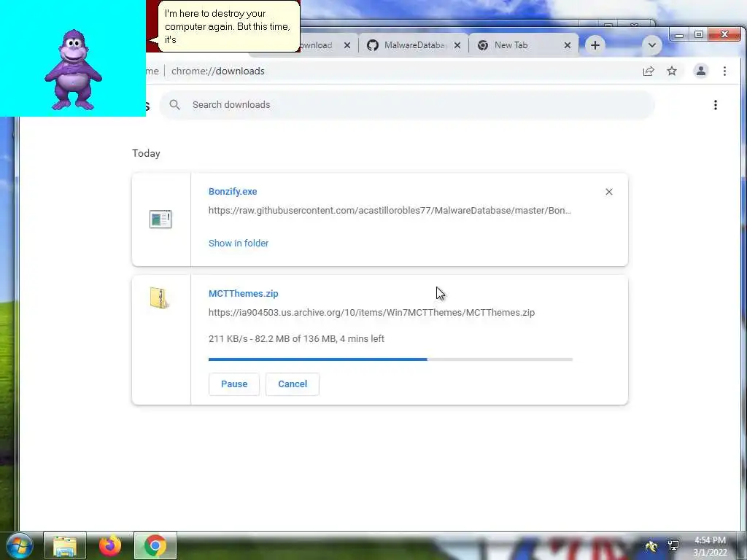Click the MCTThemes.zip folder icon

pos(160,298)
